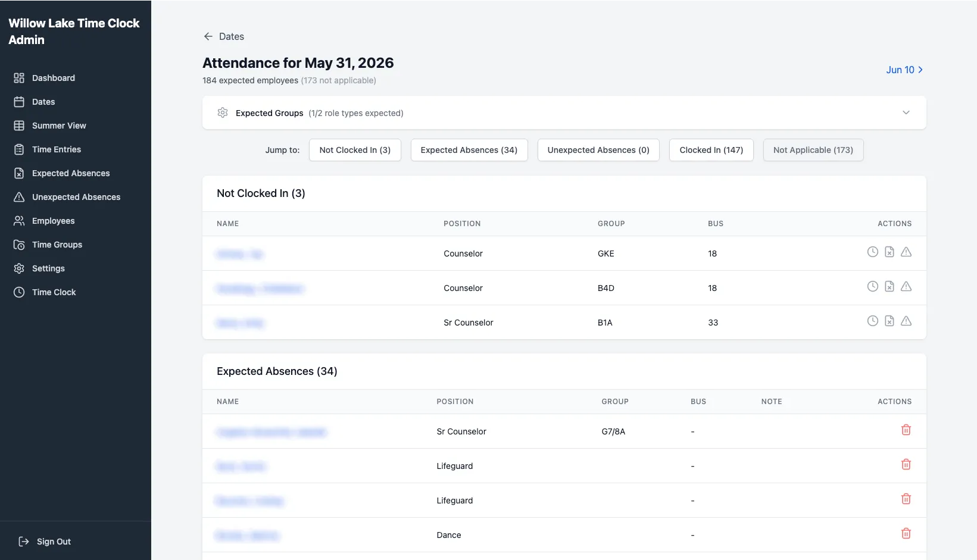Click the blurred name in G7/8A row
Viewport: 977px width, 560px height.
coord(271,432)
